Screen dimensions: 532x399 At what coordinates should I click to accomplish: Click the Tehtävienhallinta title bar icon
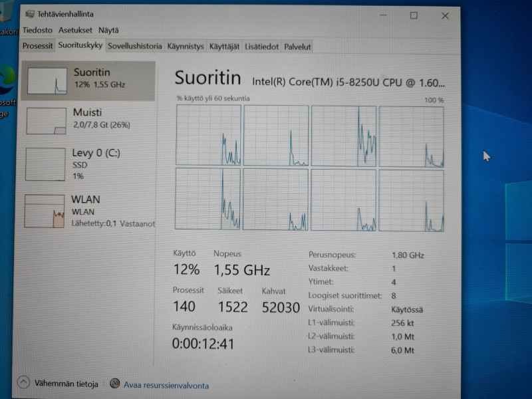point(30,14)
